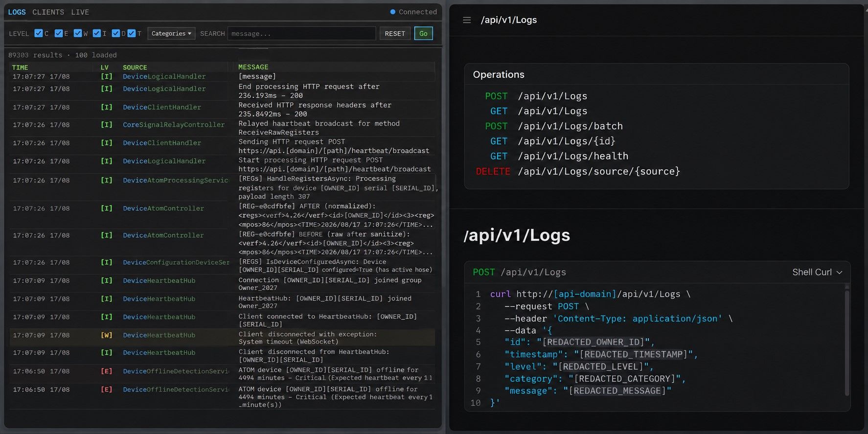The width and height of the screenshot is (868, 434).
Task: Open the POST /api/v1/Logs/batch operation
Action: [553, 126]
